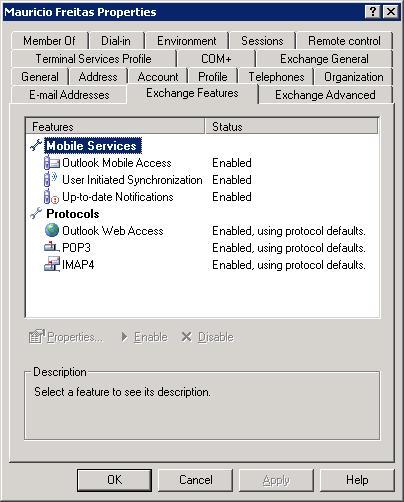Select the User Initiated Synchronization icon
Image resolution: width=404 pixels, height=502 pixels.
[x=51, y=180]
